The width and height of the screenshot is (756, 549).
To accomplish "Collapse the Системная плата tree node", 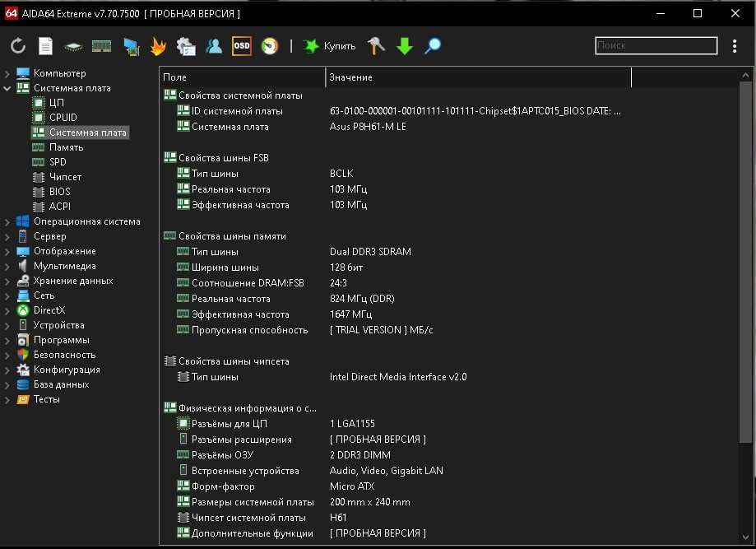I will (7, 88).
